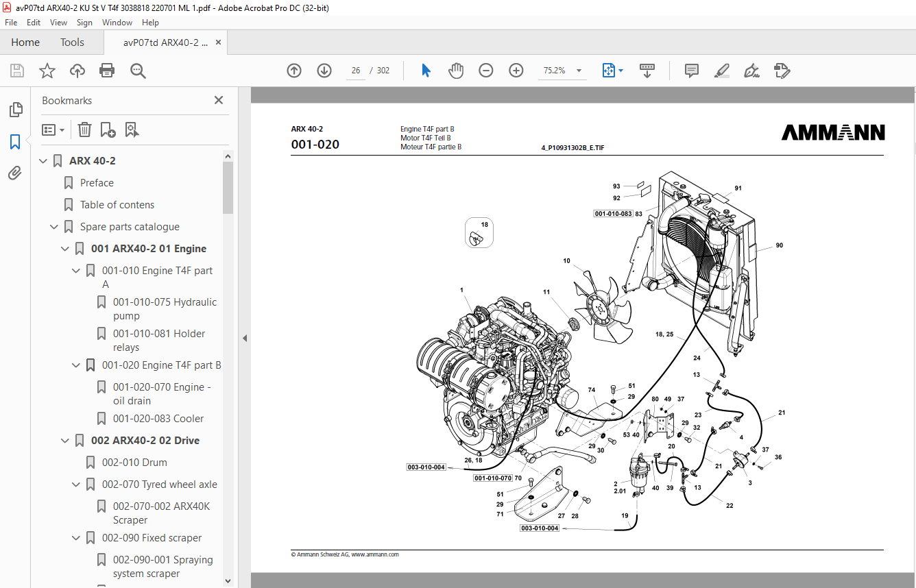Screen dimensions: 916x588
Task: Open the Find text search icon
Action: coord(138,71)
